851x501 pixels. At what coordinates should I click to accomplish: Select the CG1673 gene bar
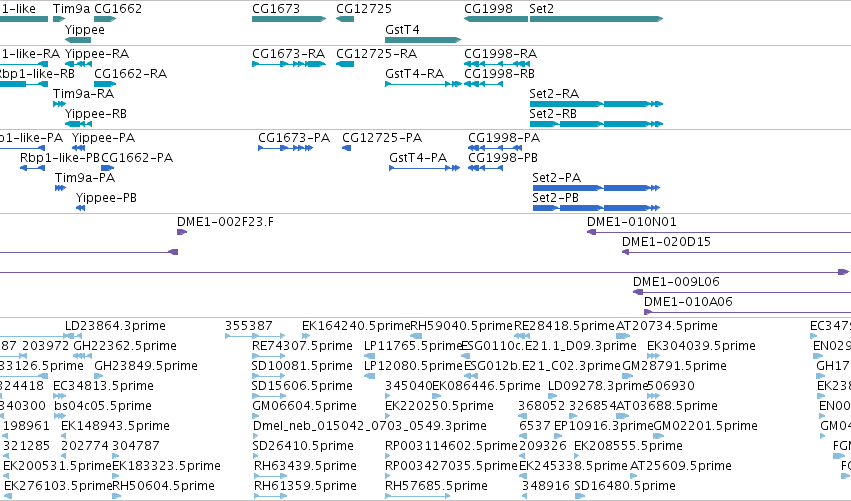point(289,19)
